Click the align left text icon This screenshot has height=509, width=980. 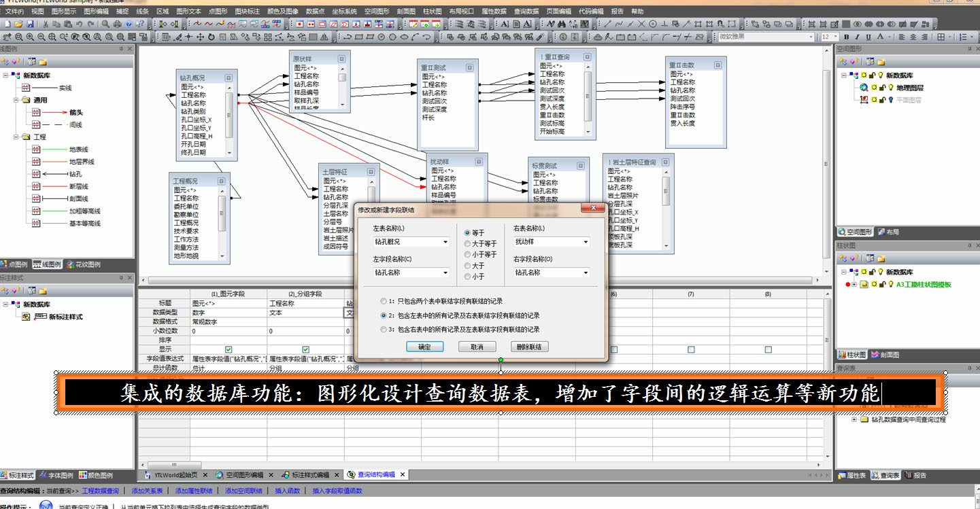(901, 37)
